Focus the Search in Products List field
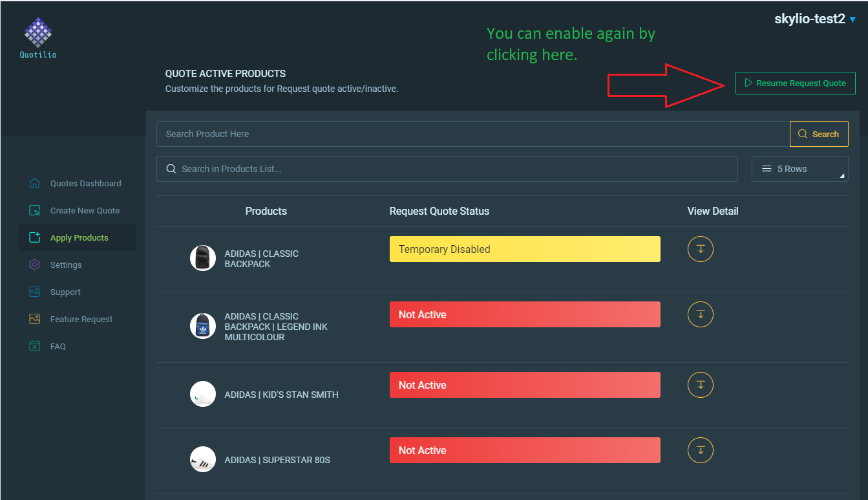Image resolution: width=868 pixels, height=500 pixels. point(447,169)
